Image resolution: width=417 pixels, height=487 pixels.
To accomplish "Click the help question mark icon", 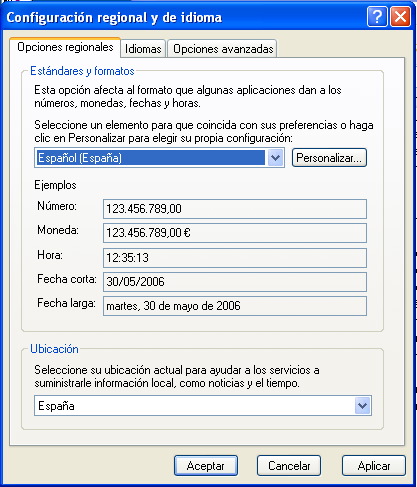I will tap(377, 16).
